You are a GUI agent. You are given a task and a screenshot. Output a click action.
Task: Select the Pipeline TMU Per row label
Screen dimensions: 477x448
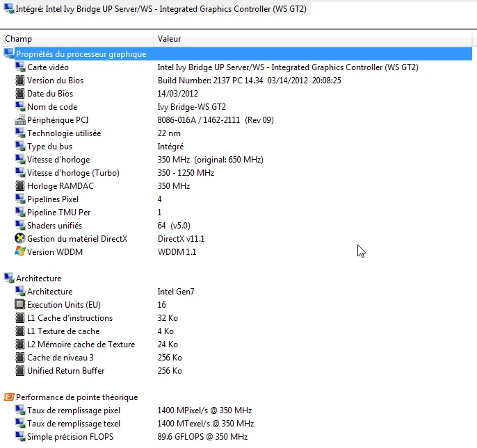tap(58, 212)
